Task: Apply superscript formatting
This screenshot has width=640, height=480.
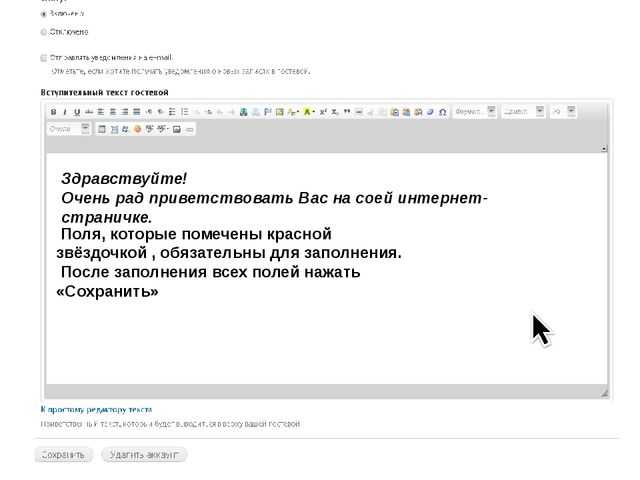Action: (323, 112)
